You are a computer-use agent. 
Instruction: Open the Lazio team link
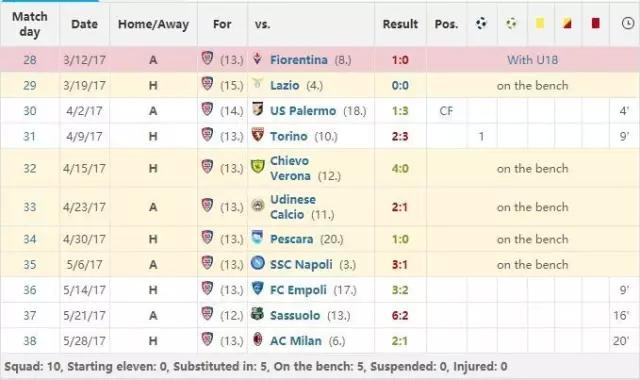point(284,85)
